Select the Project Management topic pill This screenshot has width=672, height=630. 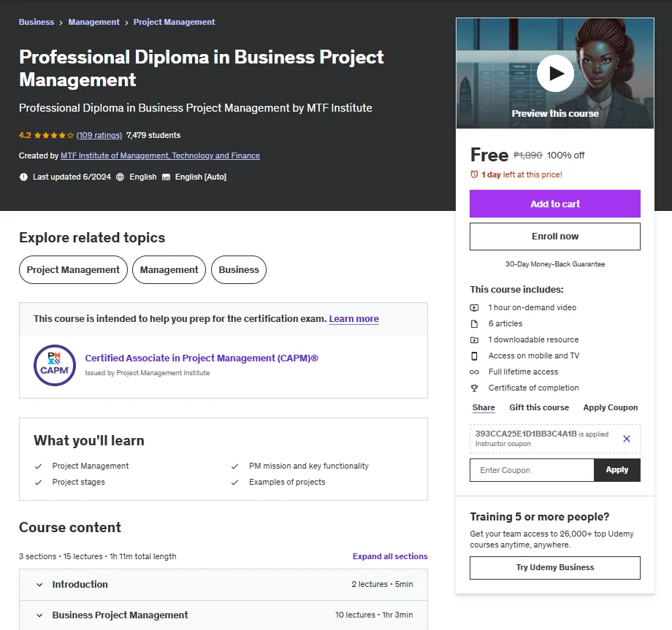pos(73,270)
